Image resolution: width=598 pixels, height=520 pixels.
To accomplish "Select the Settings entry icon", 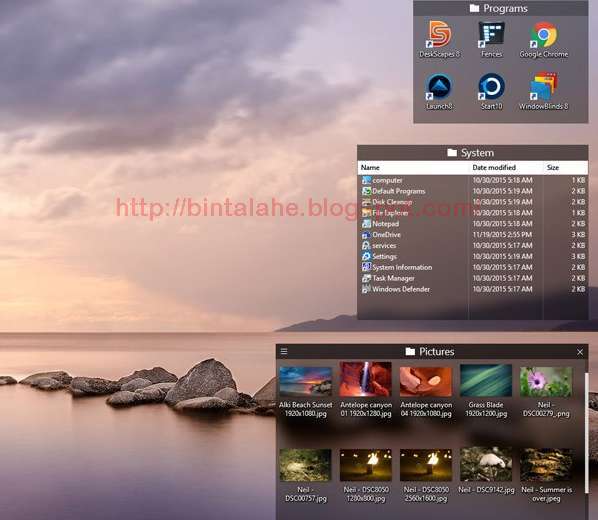I will pyautogui.click(x=366, y=256).
